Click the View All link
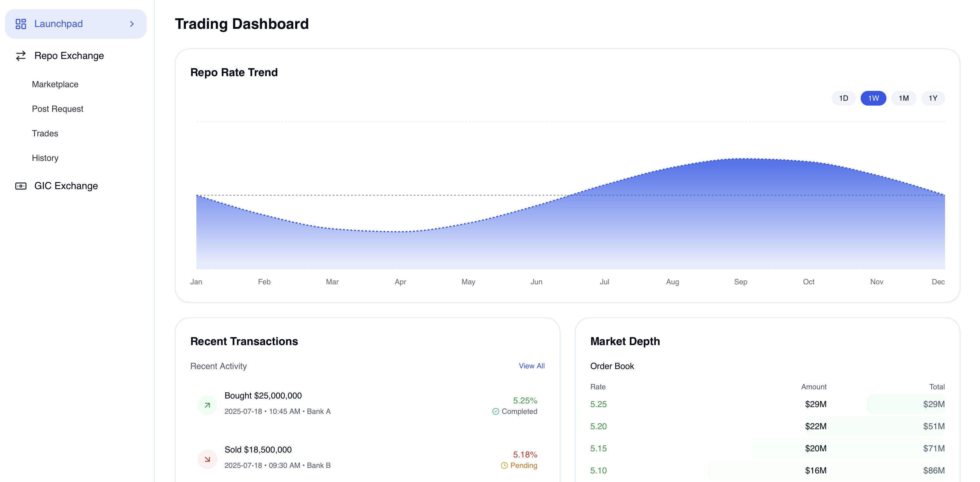 tap(531, 366)
